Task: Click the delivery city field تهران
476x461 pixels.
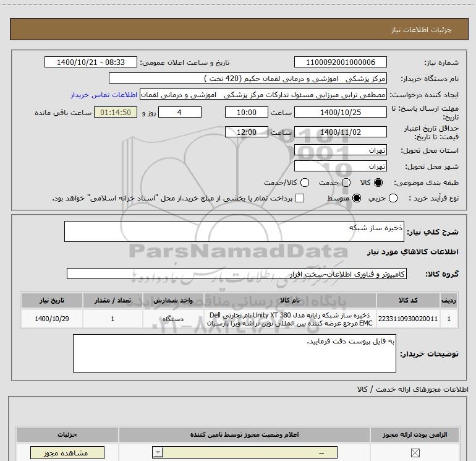Action: pyautogui.click(x=340, y=166)
